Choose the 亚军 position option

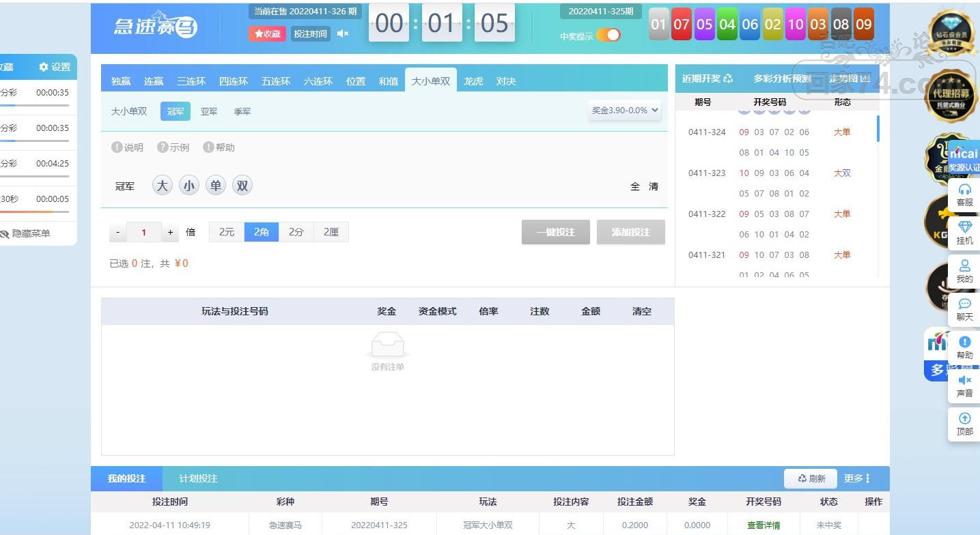(x=209, y=111)
